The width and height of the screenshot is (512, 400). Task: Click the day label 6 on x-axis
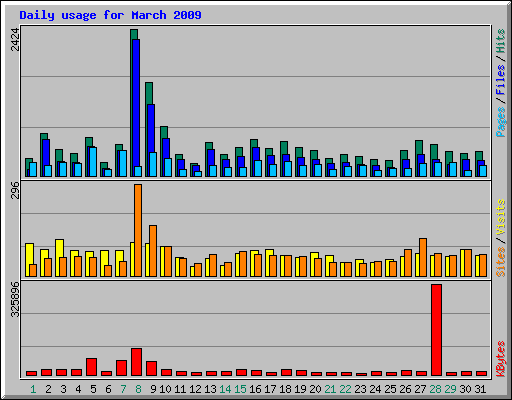tap(108, 389)
